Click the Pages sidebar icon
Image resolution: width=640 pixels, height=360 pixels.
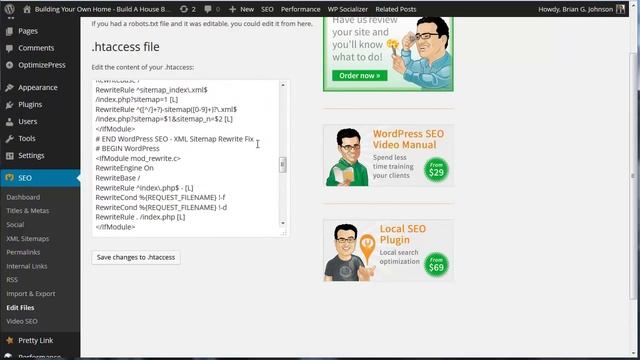click(x=9, y=31)
